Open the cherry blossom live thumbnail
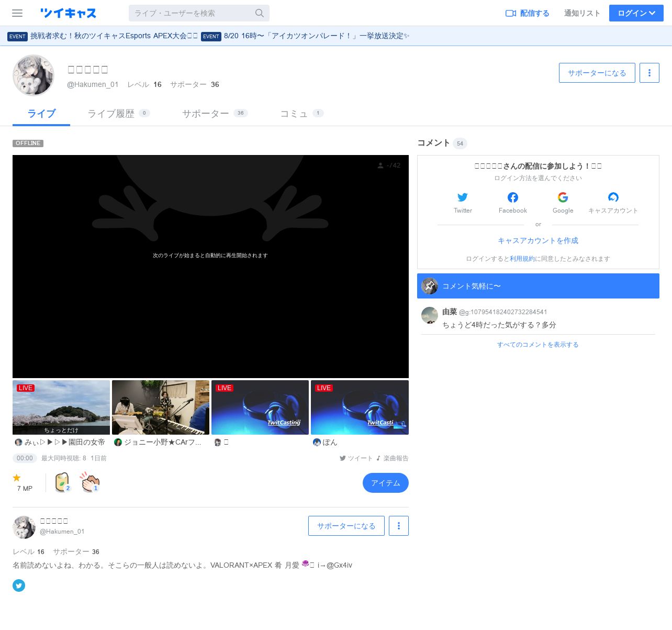 pyautogui.click(x=61, y=407)
